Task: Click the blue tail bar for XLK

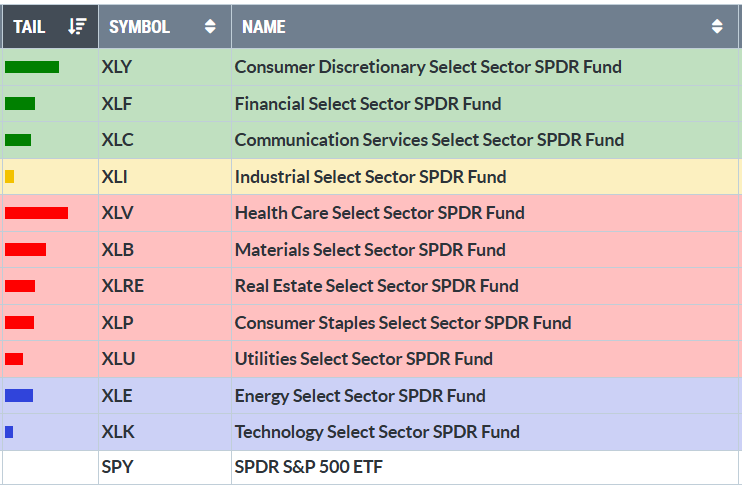Action: (x=9, y=432)
